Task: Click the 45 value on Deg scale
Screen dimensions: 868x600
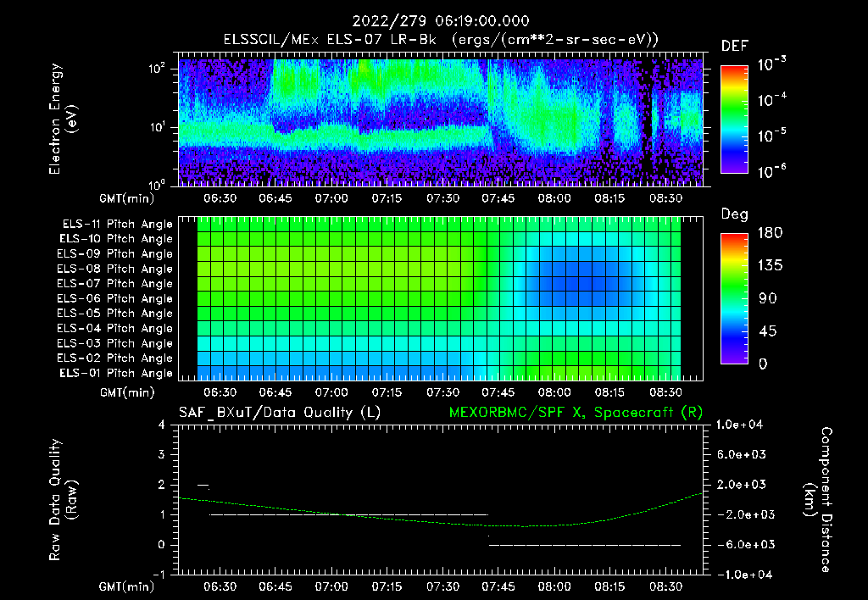Action: pos(767,331)
